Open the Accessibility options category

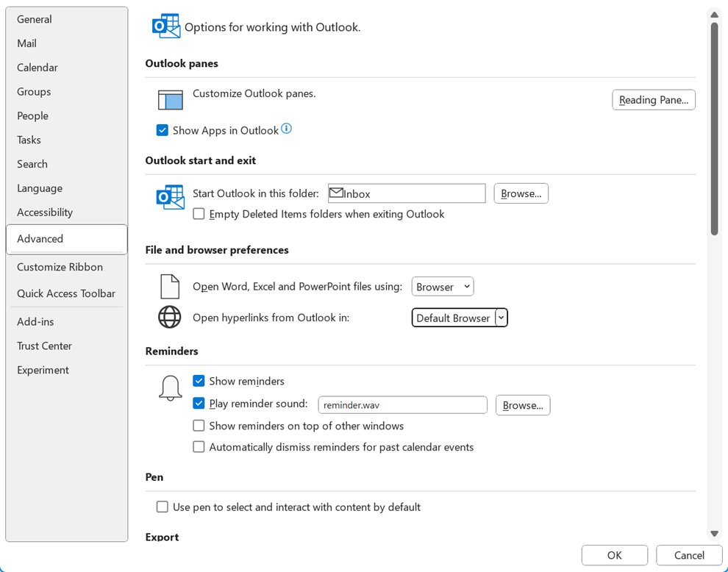[66, 212]
